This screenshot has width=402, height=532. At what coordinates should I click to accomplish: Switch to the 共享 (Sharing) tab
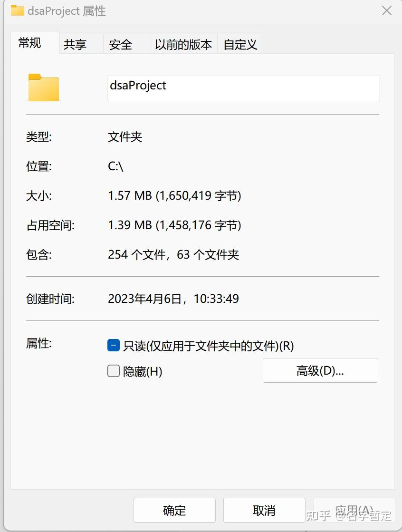click(75, 44)
